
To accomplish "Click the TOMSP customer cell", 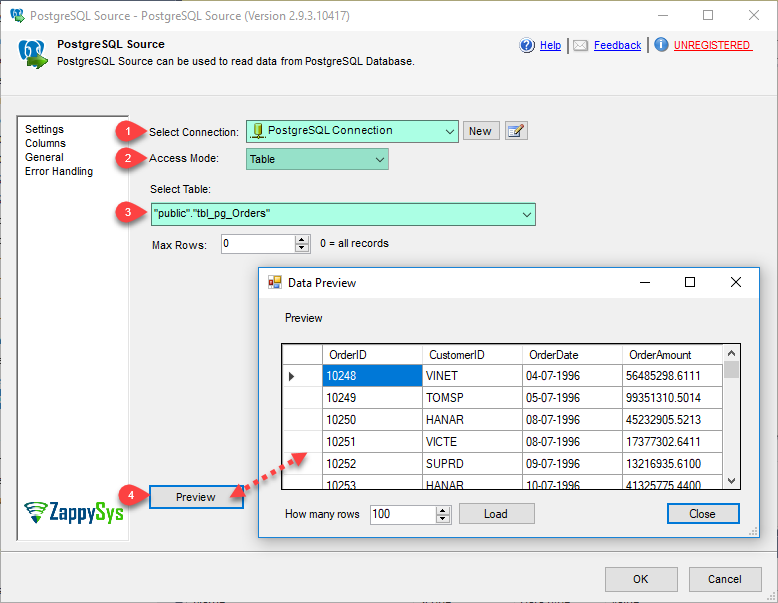I will (472, 398).
